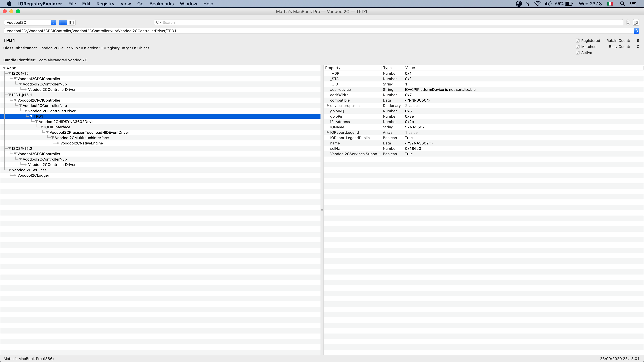Toggle the Matched checkbox
This screenshot has height=362, width=644.
pos(577,47)
